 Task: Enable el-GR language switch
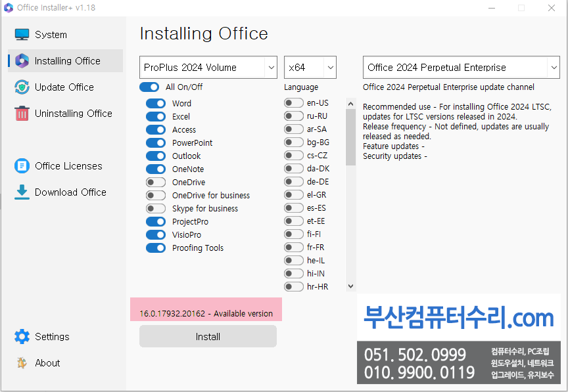(294, 195)
